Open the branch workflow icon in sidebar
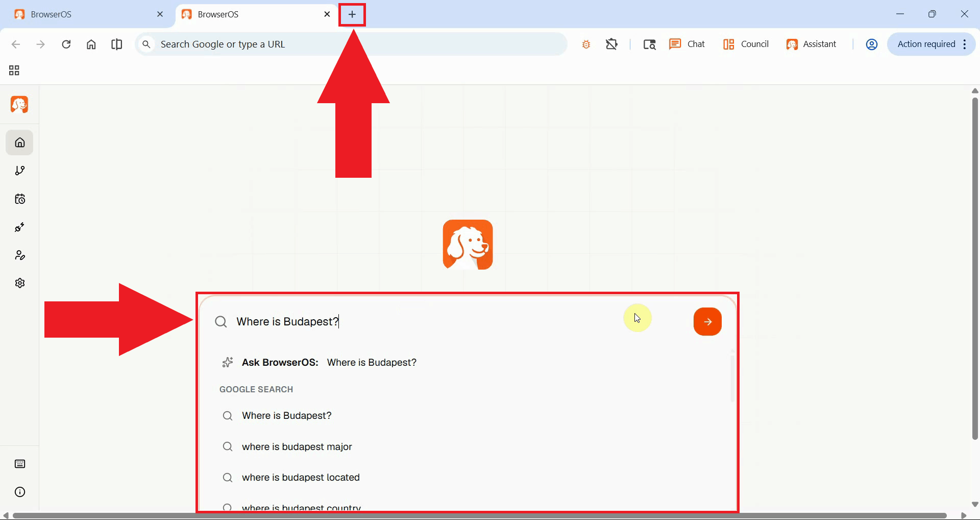 (x=20, y=171)
